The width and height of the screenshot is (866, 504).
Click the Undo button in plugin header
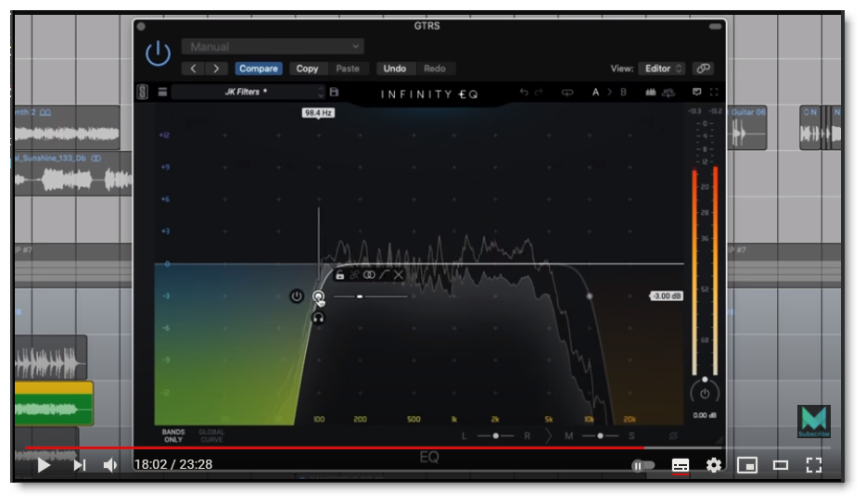pos(394,69)
